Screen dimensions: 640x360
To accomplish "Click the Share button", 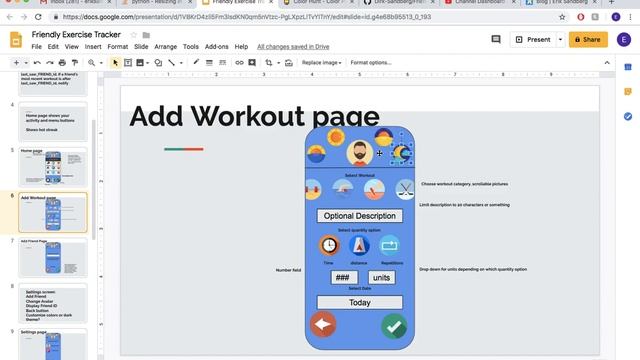I will click(588, 40).
